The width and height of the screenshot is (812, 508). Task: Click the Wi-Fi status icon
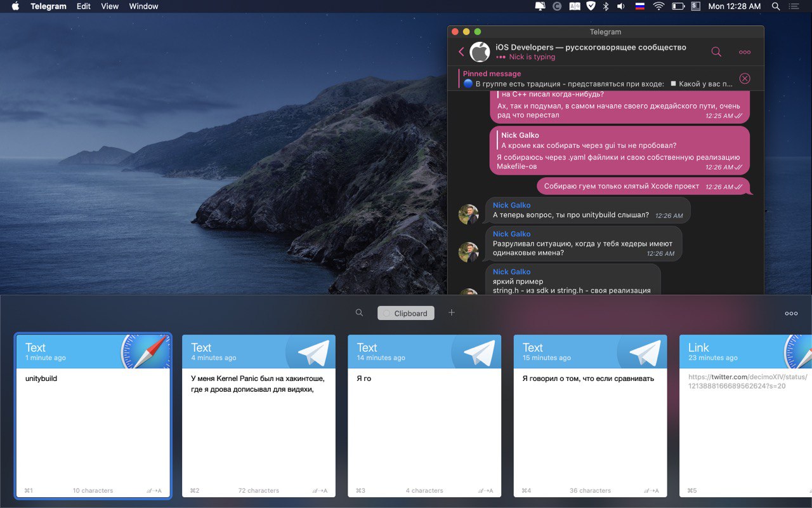click(658, 6)
